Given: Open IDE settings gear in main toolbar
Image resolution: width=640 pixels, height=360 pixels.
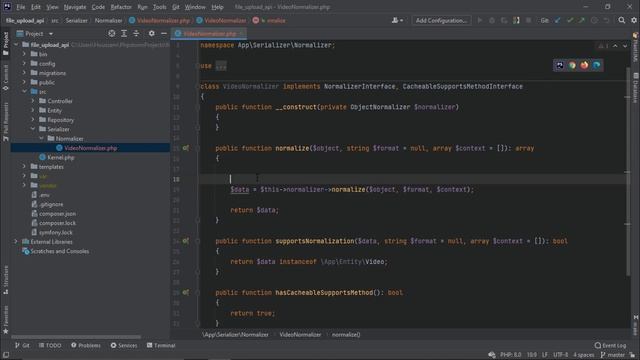Looking at the screenshot, I should [x=634, y=20].
